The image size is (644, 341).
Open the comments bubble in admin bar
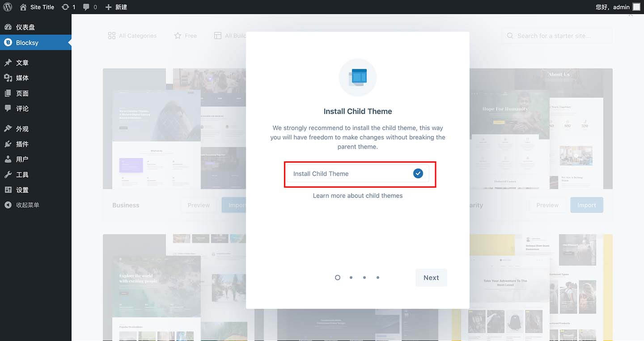[x=90, y=7]
